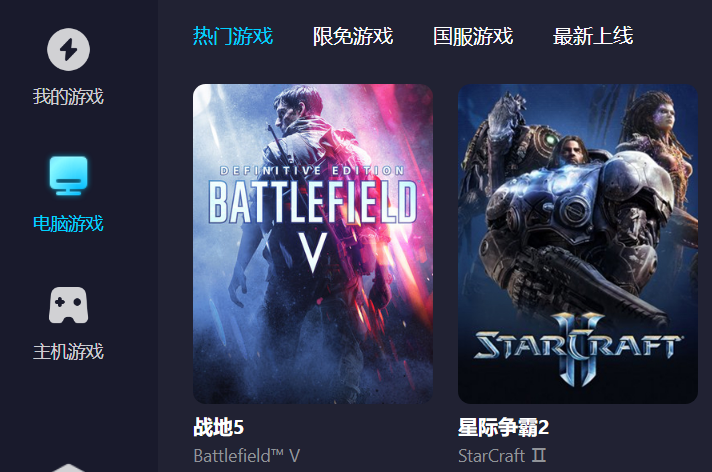Select the PC Games monitor icon

click(x=68, y=175)
